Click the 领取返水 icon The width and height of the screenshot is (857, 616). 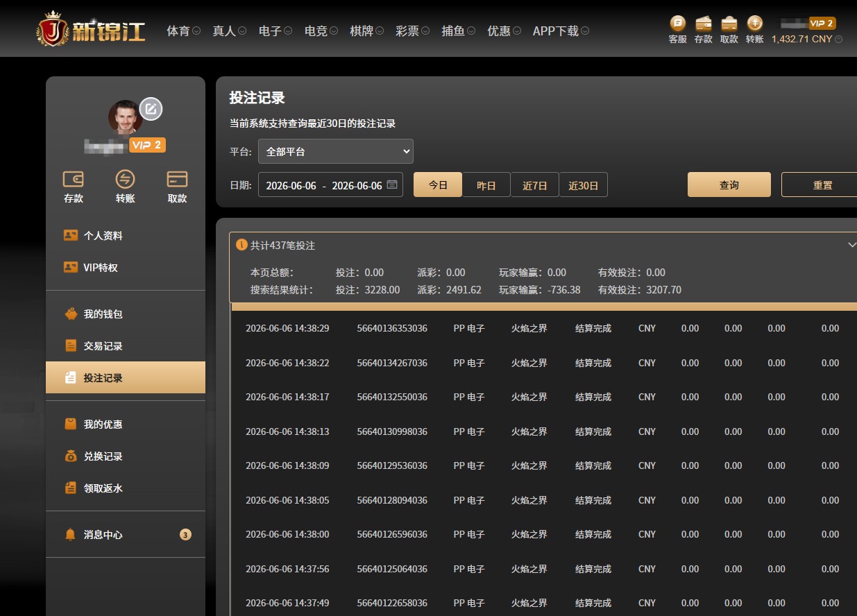coord(71,488)
